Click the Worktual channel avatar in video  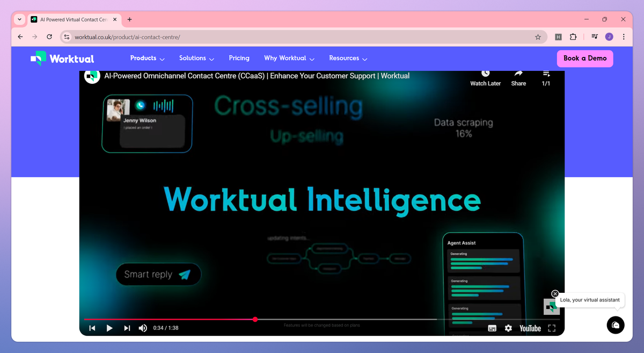92,76
